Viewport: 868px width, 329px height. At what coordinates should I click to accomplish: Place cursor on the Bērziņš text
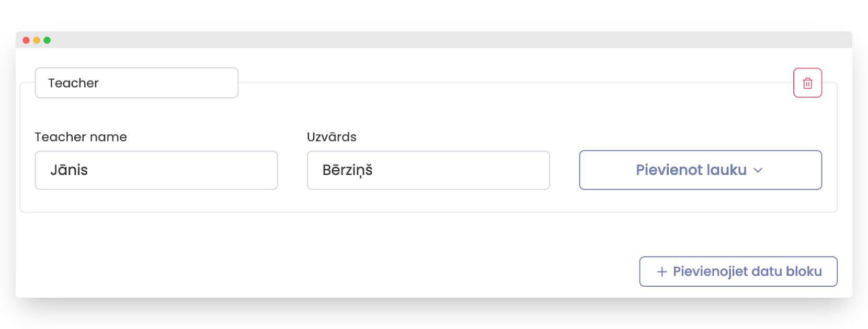(347, 170)
